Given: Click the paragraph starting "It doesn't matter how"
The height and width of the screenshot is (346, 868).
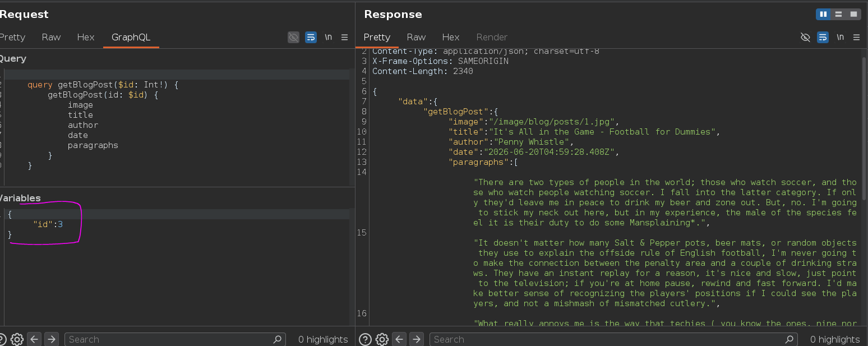Looking at the screenshot, I should (x=665, y=273).
